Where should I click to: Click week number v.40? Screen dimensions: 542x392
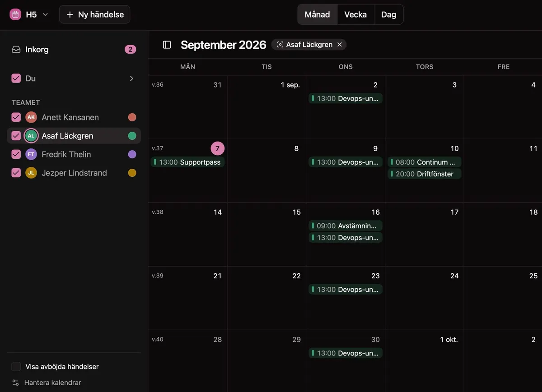(158, 340)
